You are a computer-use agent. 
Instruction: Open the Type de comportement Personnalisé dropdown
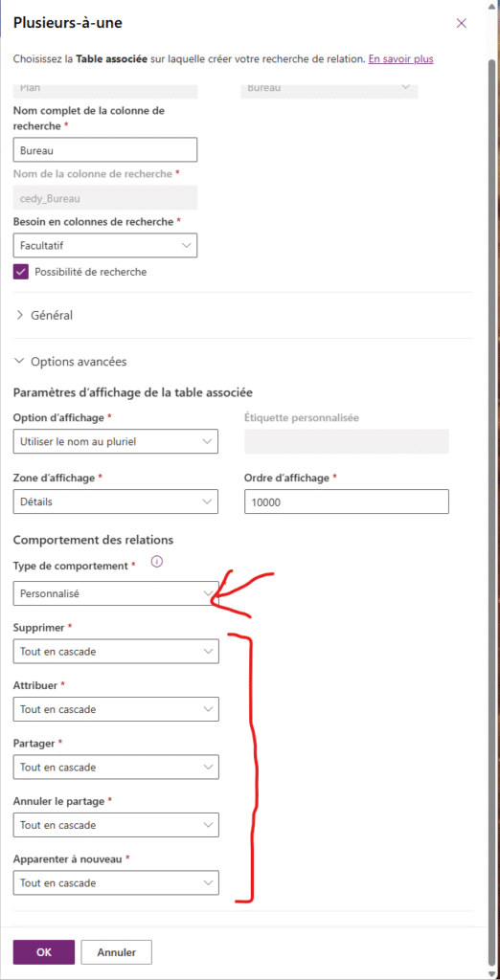116,593
